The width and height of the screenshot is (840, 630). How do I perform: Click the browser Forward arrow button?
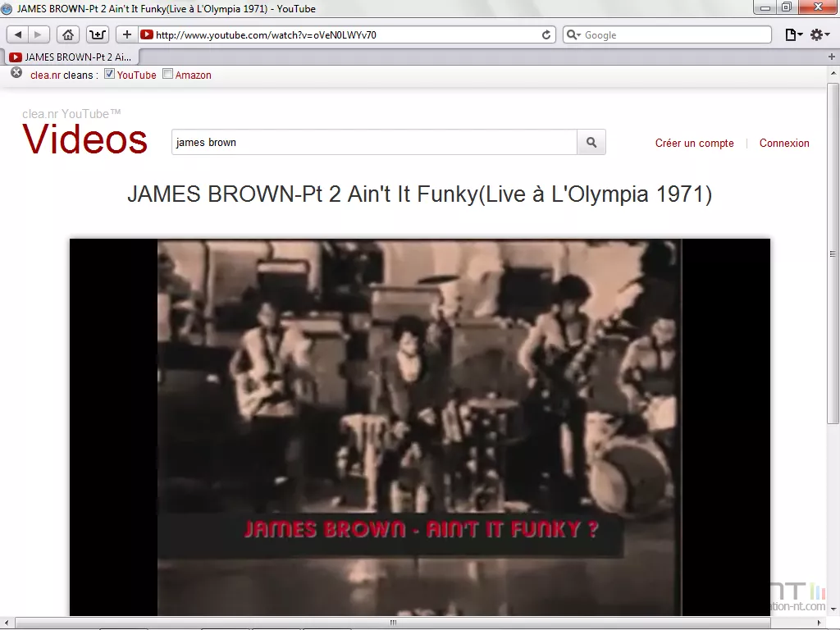38,34
